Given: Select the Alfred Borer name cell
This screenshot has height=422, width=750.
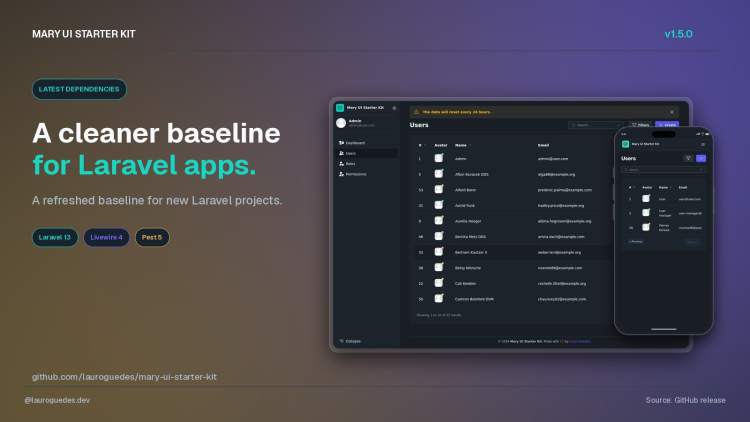Looking at the screenshot, I should [x=465, y=190].
